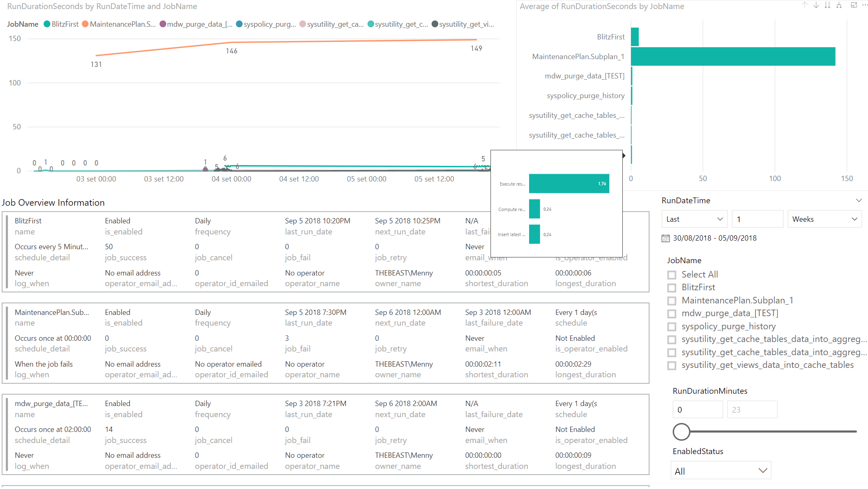Open the Weeks unit dropdown
Screen dimensions: 868x489
click(824, 219)
